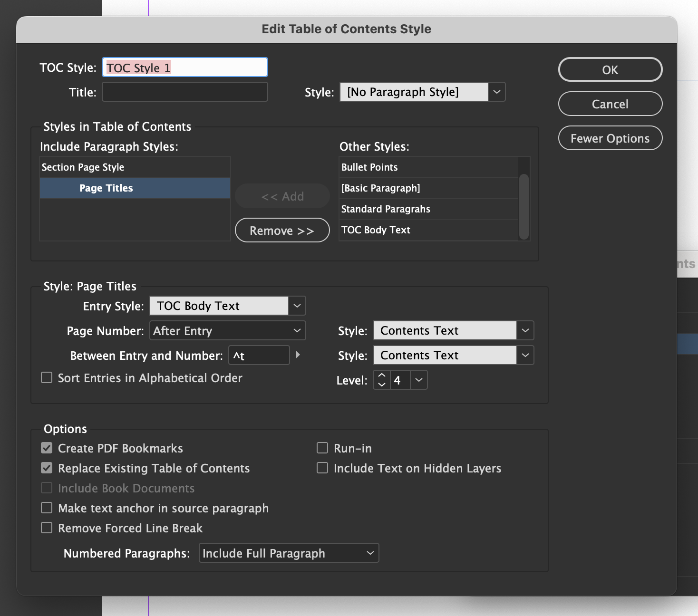Open the Style dropdown next to Title
The image size is (698, 616).
(x=497, y=92)
